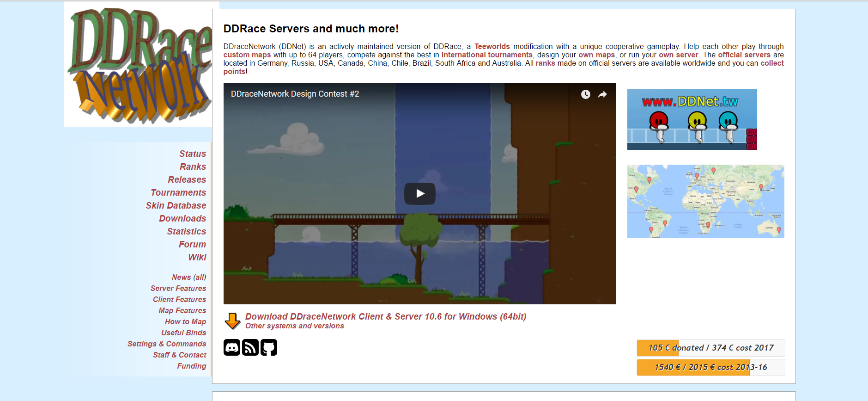The height and width of the screenshot is (401, 868).
Task: Go to the Ranks page
Action: [193, 167]
